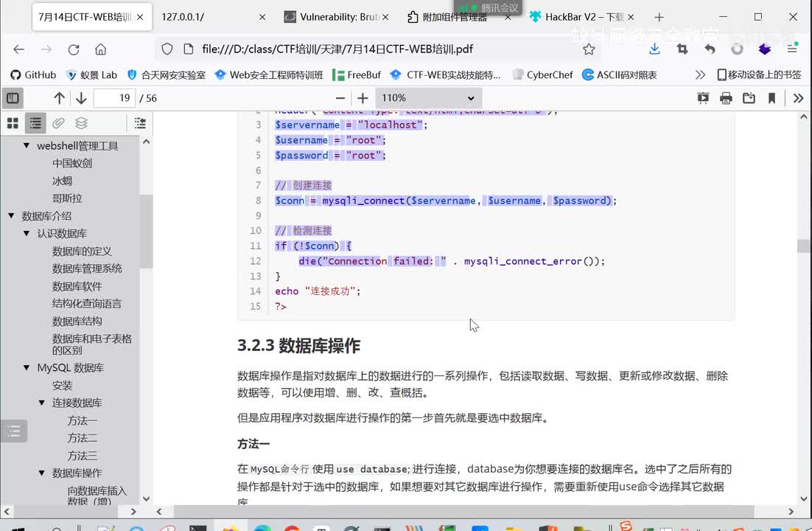Collapse the MySQL 数据库 outline node
812x531 pixels.
point(27,368)
